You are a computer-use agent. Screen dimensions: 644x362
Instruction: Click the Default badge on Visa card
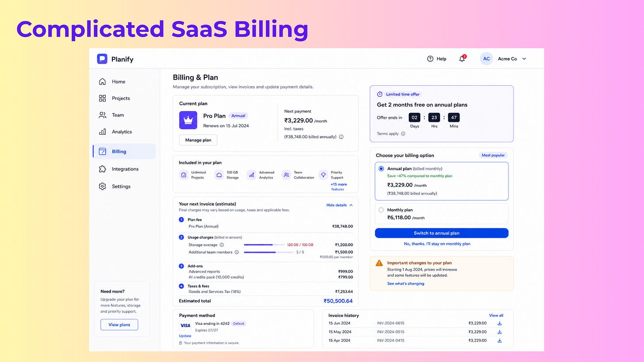239,324
